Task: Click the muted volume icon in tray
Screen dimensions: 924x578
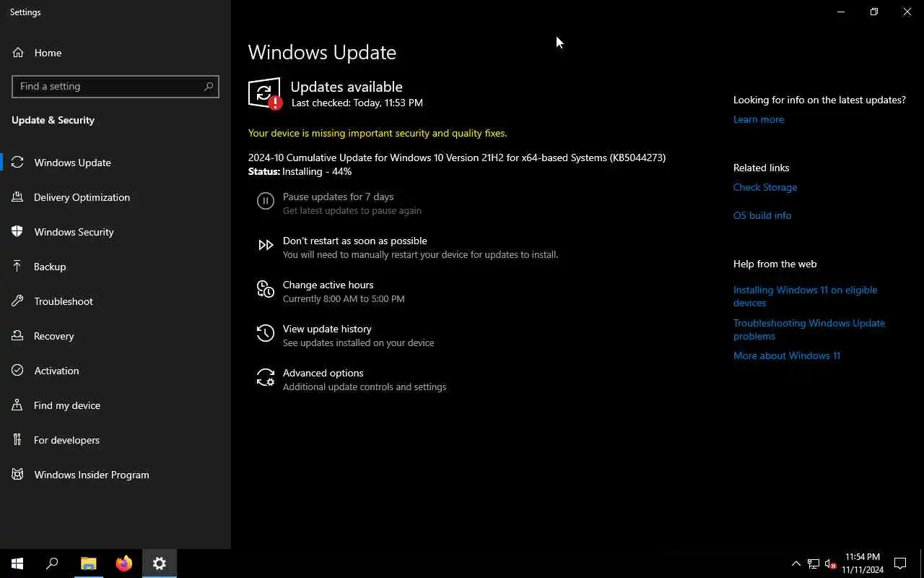Action: coord(830,564)
